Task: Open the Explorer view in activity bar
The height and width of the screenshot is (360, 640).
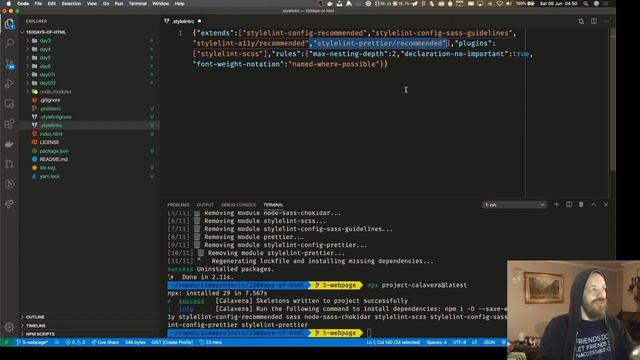Action: pos(9,24)
